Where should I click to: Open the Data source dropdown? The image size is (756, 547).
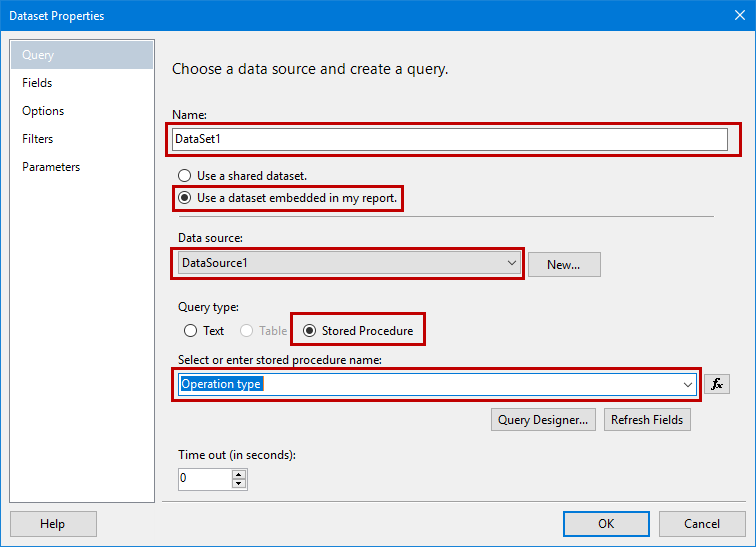click(512, 264)
